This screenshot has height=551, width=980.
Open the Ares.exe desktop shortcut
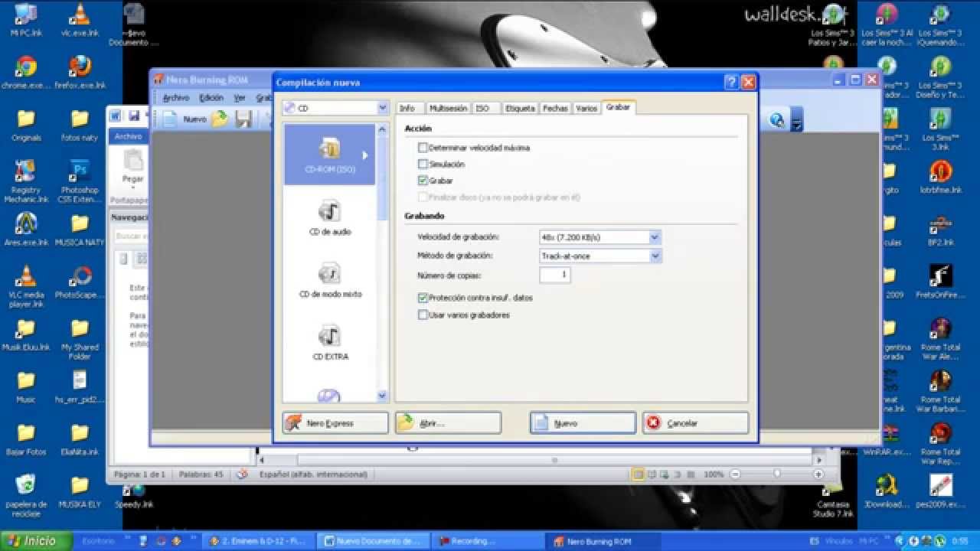pos(26,229)
